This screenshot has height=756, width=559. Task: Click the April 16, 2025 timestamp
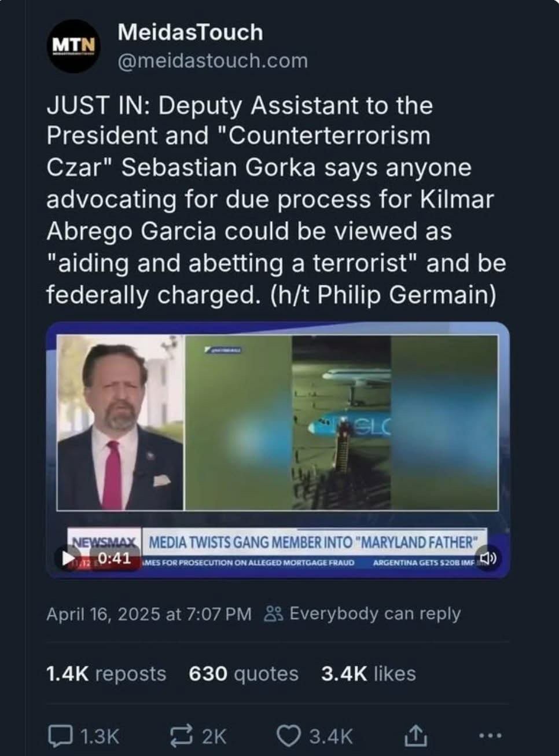pyautogui.click(x=149, y=614)
